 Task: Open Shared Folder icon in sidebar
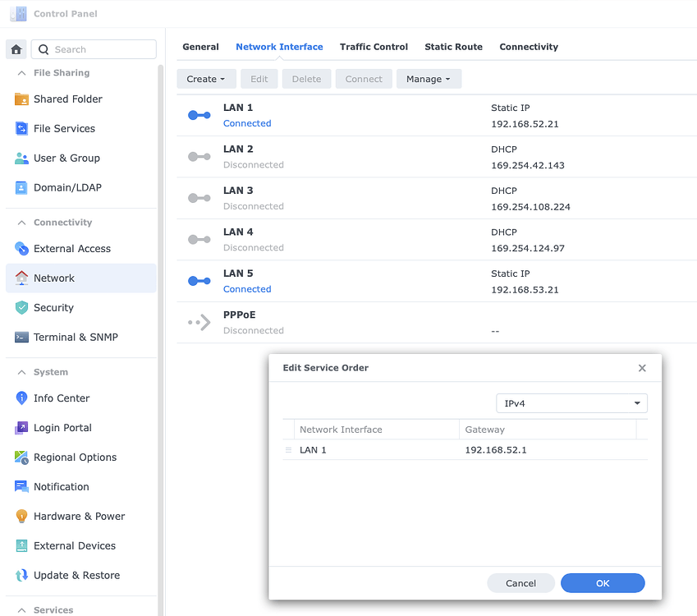pyautogui.click(x=21, y=99)
